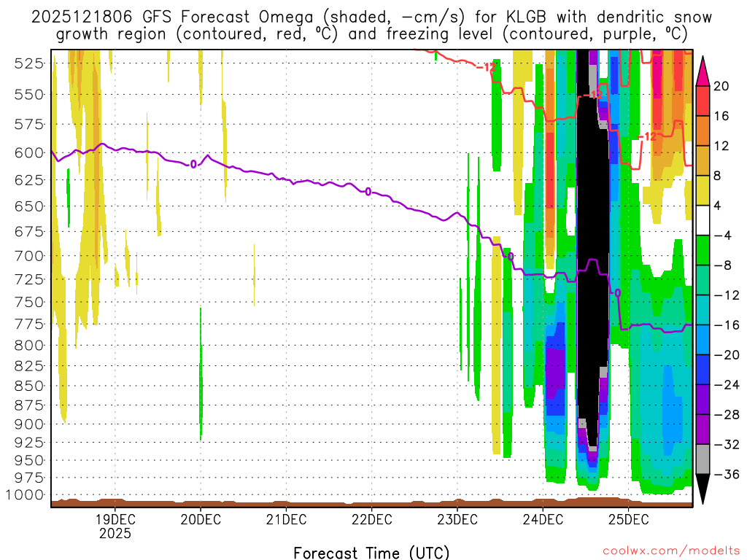Image resolution: width=747 pixels, height=560 pixels.
Task: Click the 650 pressure level label
Action: coord(29,206)
